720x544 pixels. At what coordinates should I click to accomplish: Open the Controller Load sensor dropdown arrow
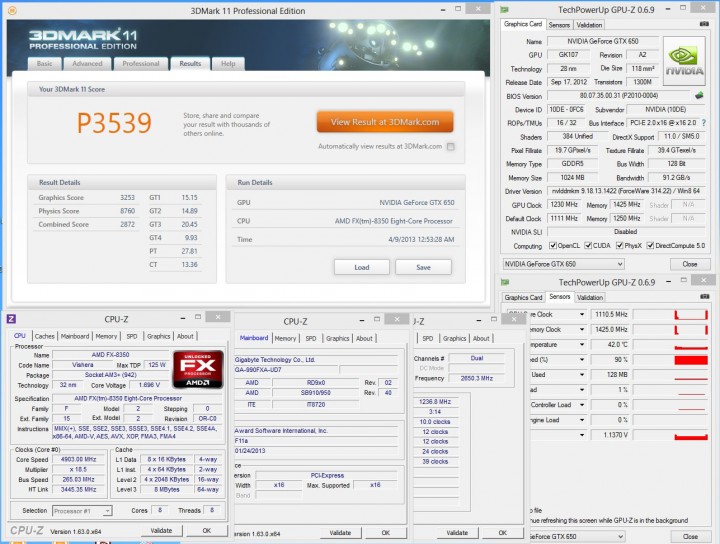pos(582,405)
